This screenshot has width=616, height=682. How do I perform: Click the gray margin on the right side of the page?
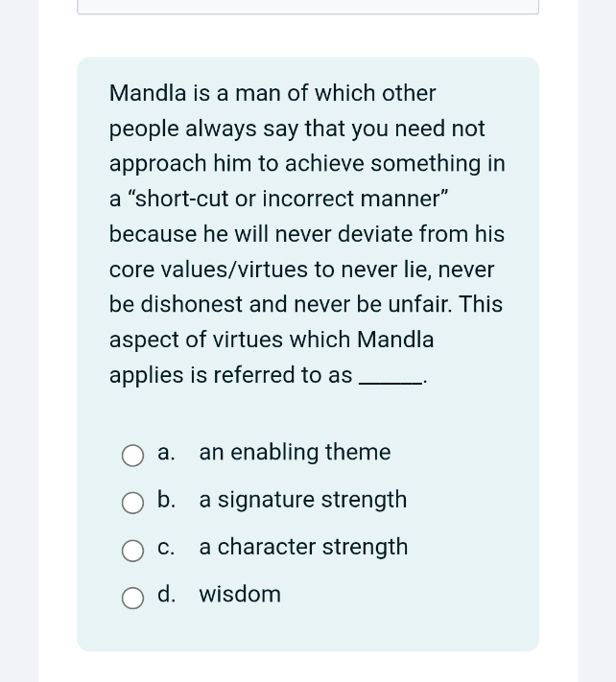pos(597,341)
